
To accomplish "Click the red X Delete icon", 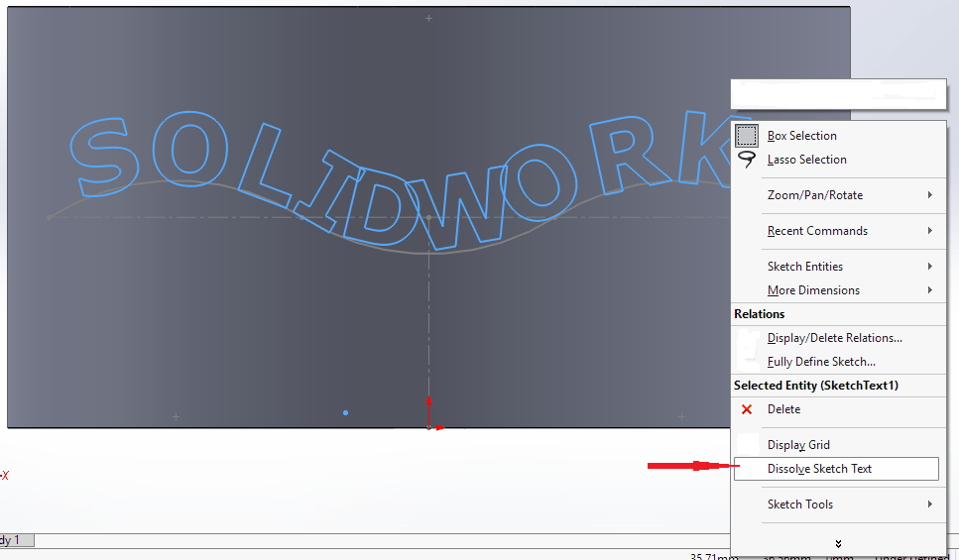I will click(x=746, y=409).
